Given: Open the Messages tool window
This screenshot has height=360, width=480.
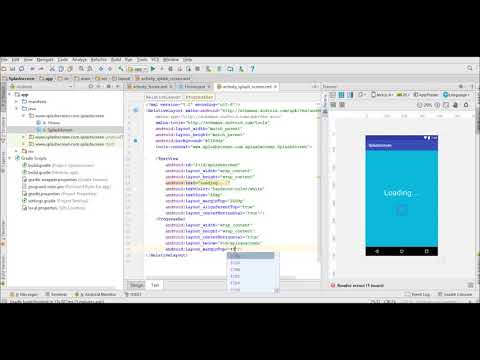Looking at the screenshot, I should point(24,295).
